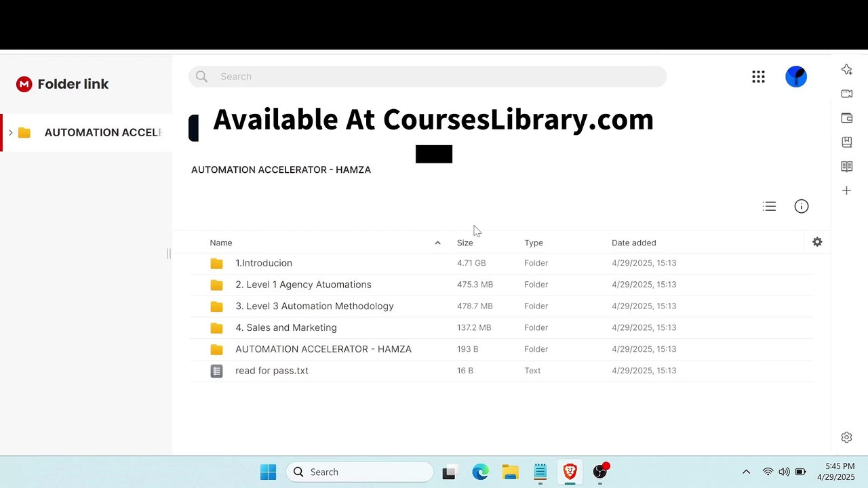The image size is (868, 488).
Task: Add a sidebar item with the plus icon
Action: coord(846,191)
